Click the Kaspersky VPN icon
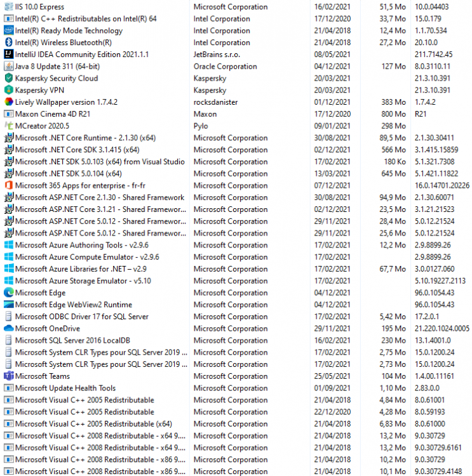The height and width of the screenshot is (476, 472). (x=8, y=90)
